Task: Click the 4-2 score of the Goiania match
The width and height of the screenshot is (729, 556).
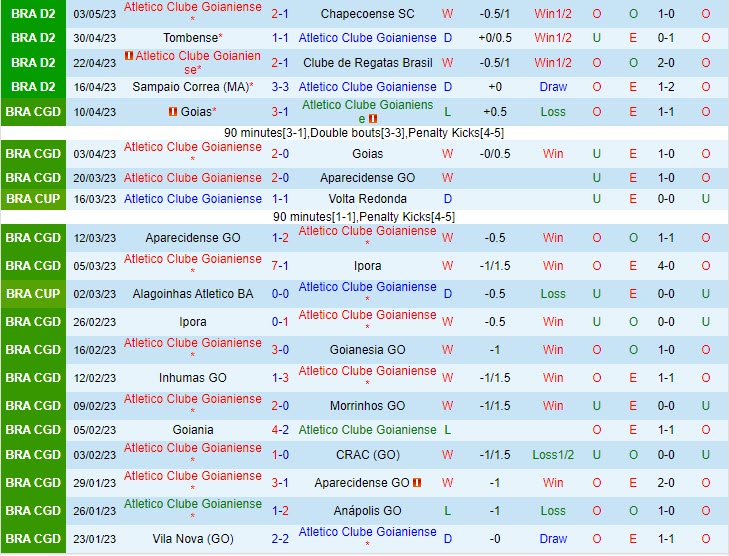Action: (280, 430)
